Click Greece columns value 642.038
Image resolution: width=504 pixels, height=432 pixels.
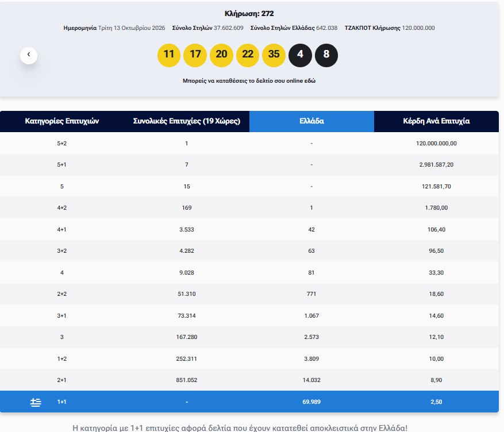(x=327, y=28)
